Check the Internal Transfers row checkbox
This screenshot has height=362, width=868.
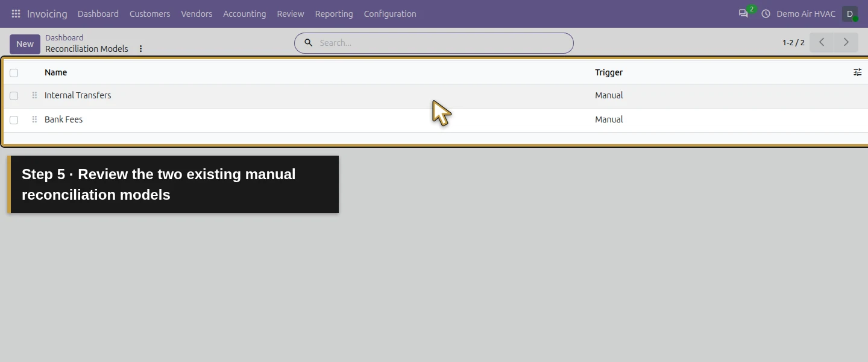[14, 96]
